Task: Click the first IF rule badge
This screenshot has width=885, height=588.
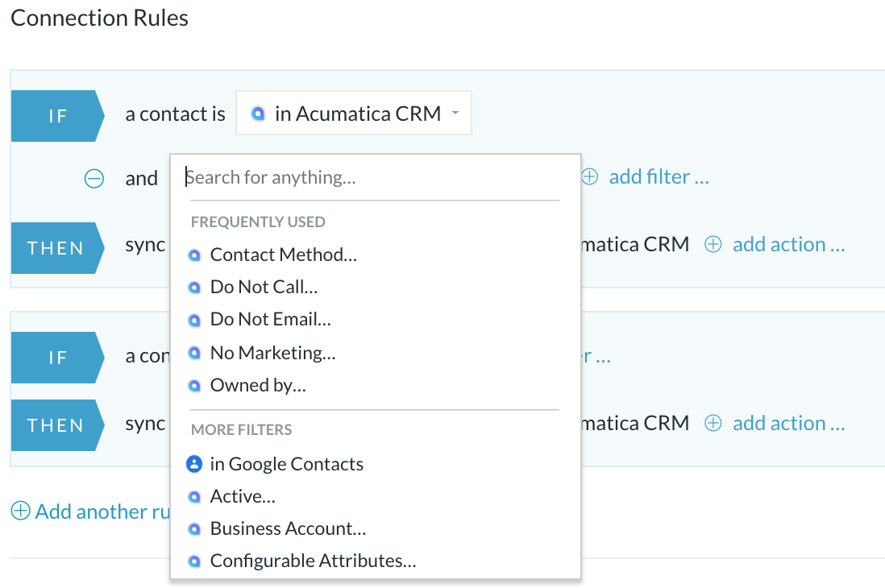Action: (x=57, y=116)
